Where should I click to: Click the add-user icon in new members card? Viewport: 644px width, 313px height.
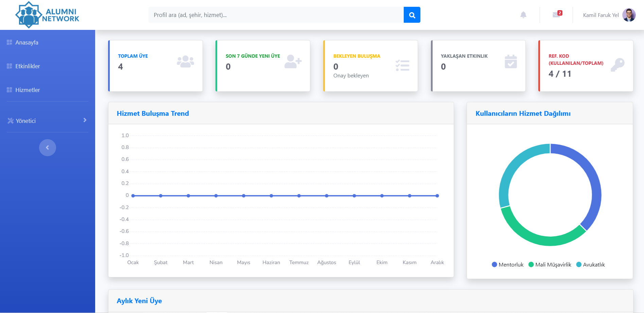pos(293,62)
